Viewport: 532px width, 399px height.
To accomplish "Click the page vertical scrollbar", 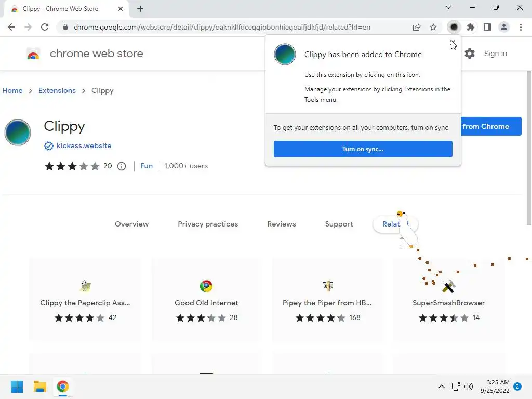I will 528,148.
